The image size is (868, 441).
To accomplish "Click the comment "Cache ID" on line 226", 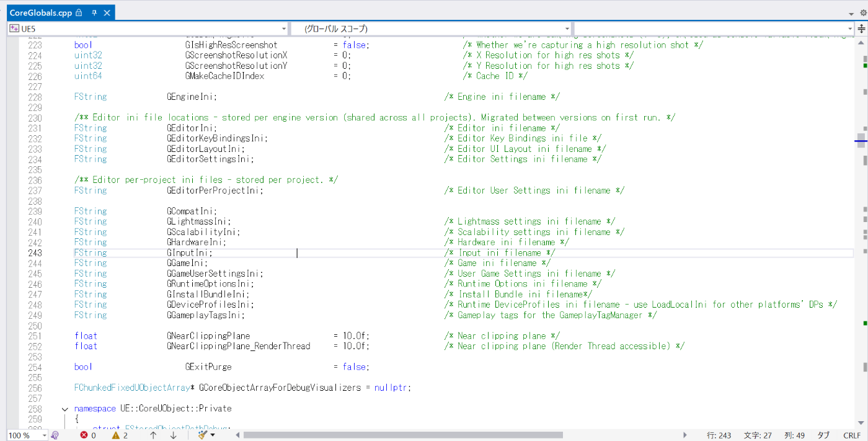I will [x=497, y=76].
